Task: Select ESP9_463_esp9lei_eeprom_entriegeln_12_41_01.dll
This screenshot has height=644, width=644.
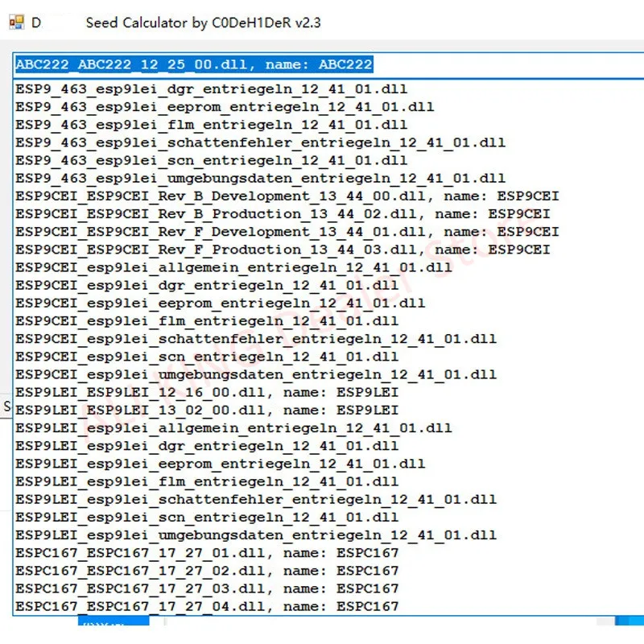Action: coord(225,107)
